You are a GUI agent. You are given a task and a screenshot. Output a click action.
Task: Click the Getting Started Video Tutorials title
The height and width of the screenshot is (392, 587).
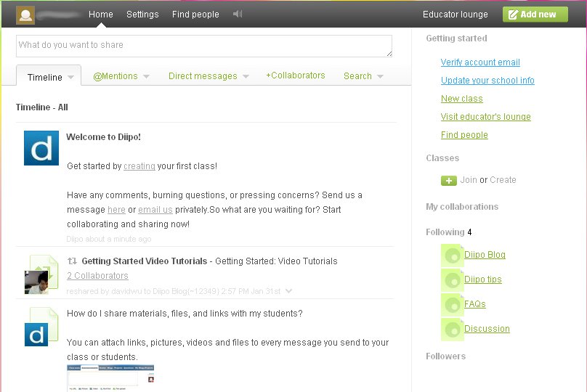point(145,261)
